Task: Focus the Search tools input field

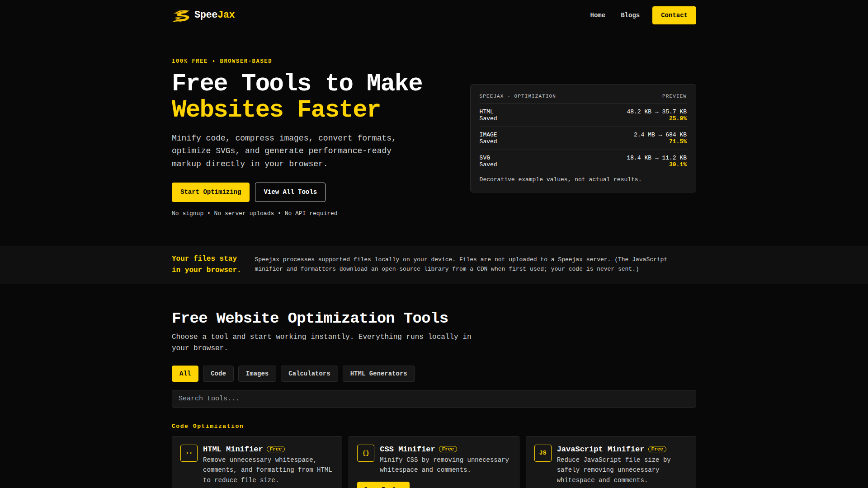Action: click(434, 399)
